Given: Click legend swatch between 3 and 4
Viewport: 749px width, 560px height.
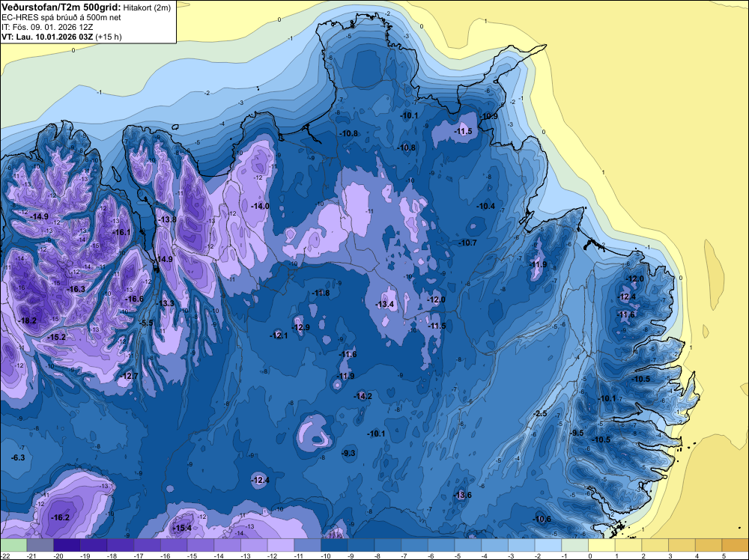Looking at the screenshot, I should [x=682, y=545].
